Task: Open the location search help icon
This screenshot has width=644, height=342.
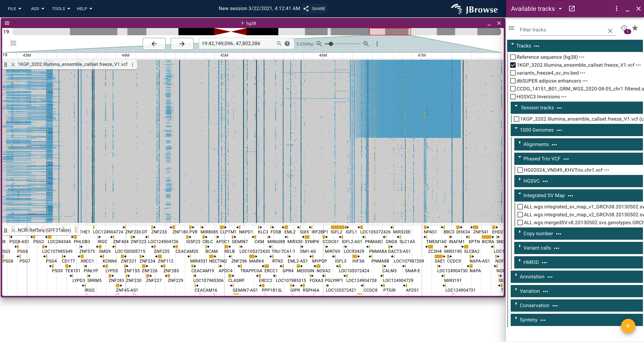Action: [x=287, y=44]
